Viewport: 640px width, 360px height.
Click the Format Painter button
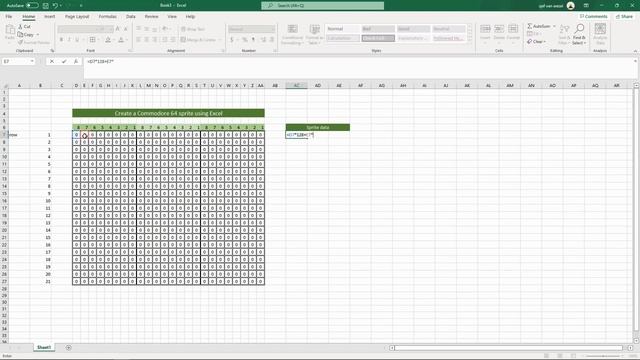[x=34, y=42]
